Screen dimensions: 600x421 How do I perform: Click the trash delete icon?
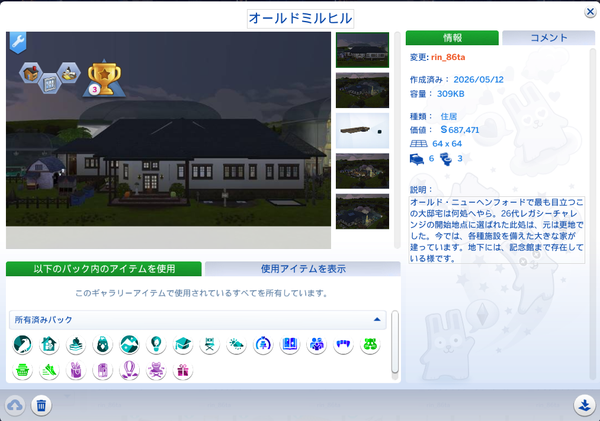coord(41,405)
